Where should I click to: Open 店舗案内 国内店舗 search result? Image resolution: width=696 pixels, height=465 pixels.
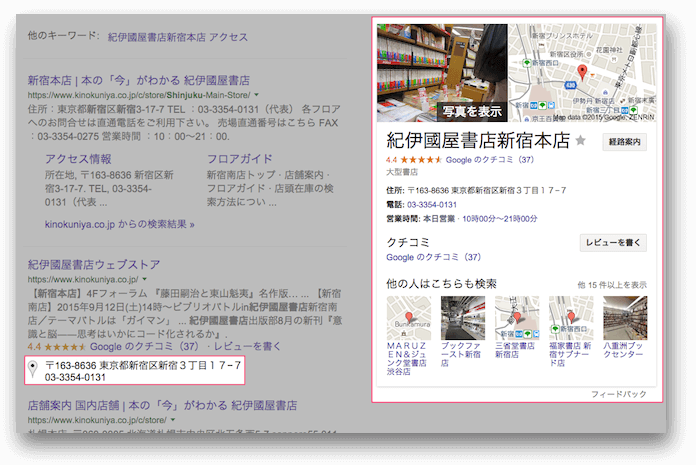162,405
